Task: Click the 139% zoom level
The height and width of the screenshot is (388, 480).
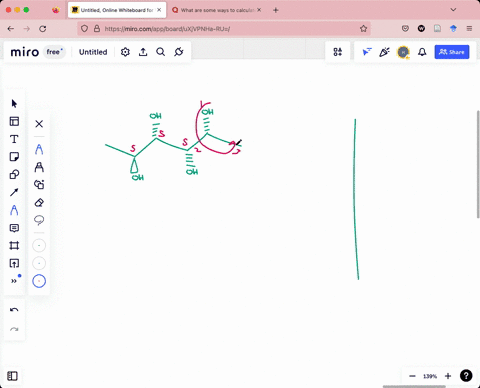Action: tap(430, 376)
